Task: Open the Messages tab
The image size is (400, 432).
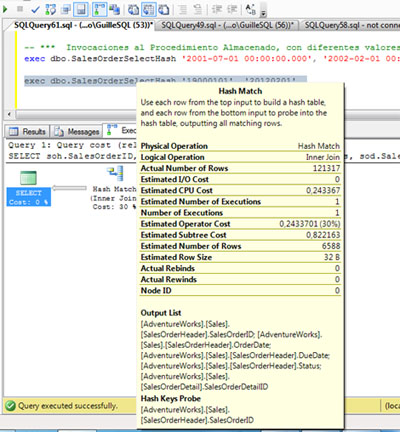Action: 77,132
